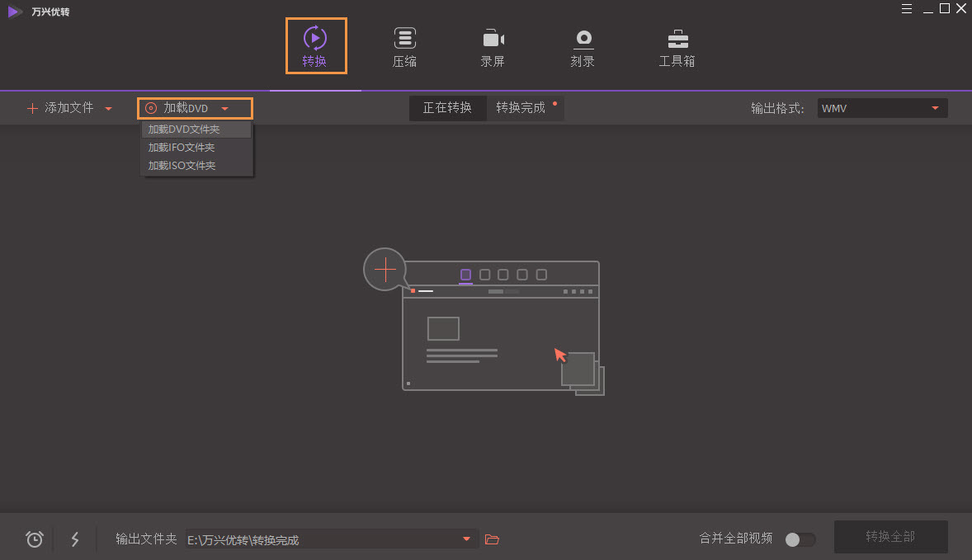This screenshot has height=560, width=972.
Task: Click the 转换全部 convert all button
Action: coord(890,536)
